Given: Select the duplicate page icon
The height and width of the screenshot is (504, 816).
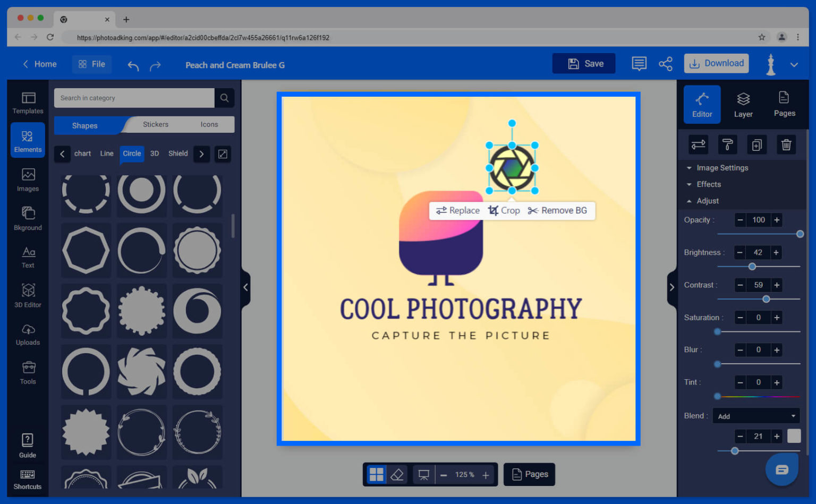Looking at the screenshot, I should (756, 144).
